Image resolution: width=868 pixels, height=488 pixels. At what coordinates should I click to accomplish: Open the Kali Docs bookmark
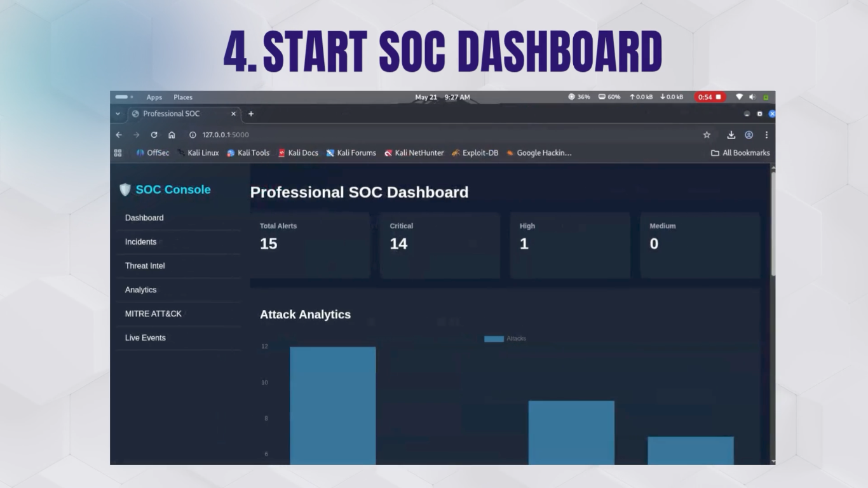coord(298,152)
